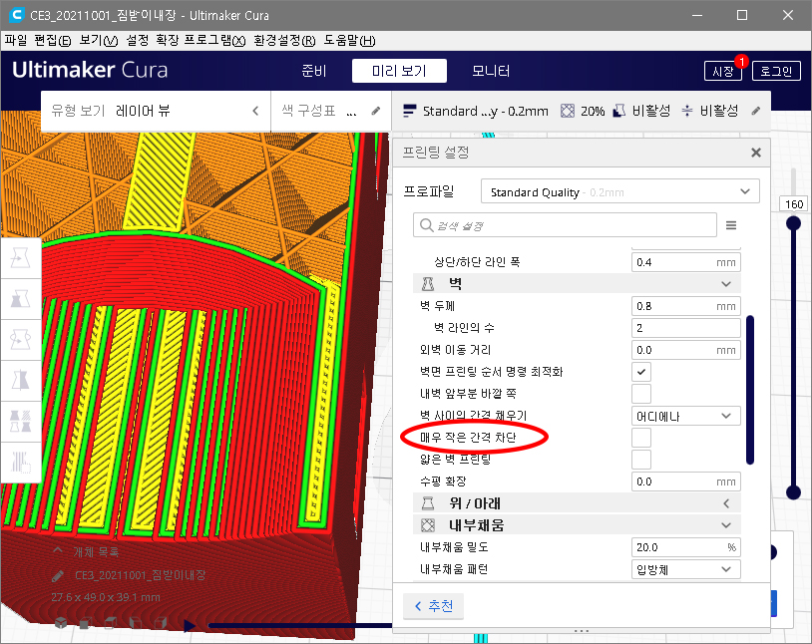812x644 pixels.
Task: Enable 얇은 벽 프린팅 checkbox
Action: pyautogui.click(x=641, y=460)
